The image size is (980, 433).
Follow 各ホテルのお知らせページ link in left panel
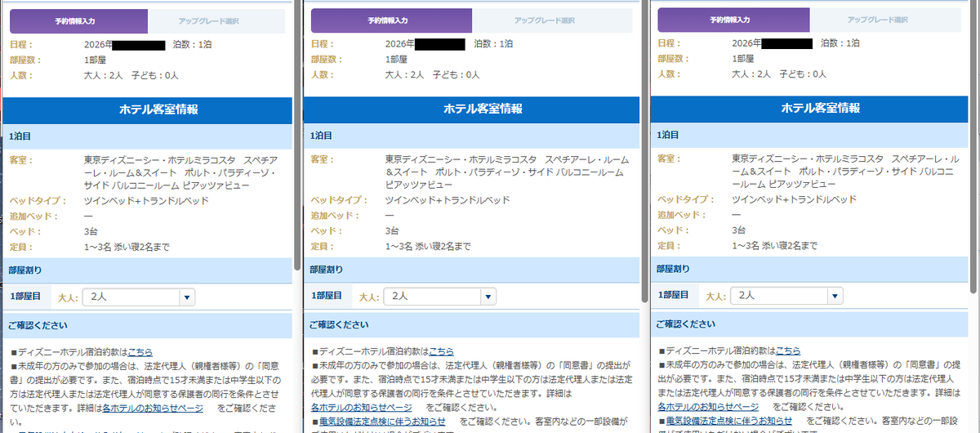(153, 407)
